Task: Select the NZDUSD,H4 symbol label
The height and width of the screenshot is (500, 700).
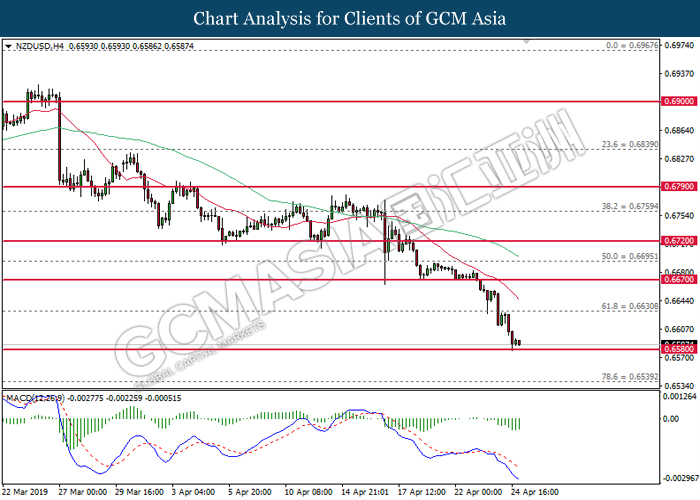Action: click(40, 46)
